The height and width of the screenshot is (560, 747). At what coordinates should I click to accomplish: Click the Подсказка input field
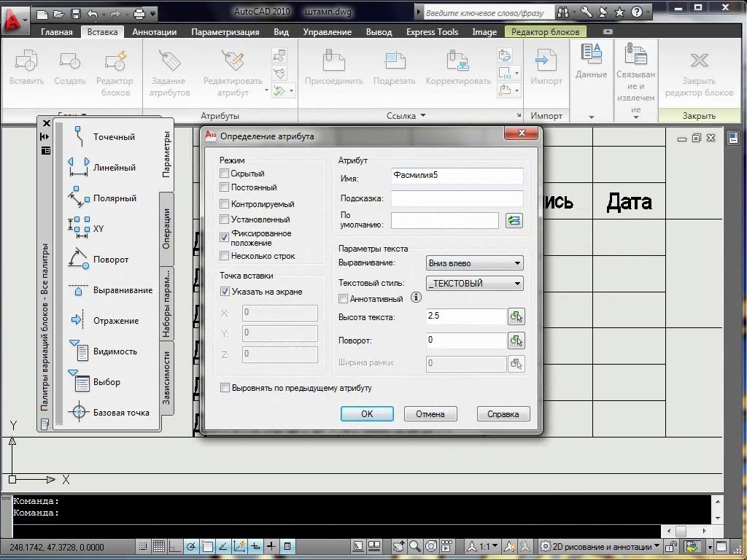point(457,198)
